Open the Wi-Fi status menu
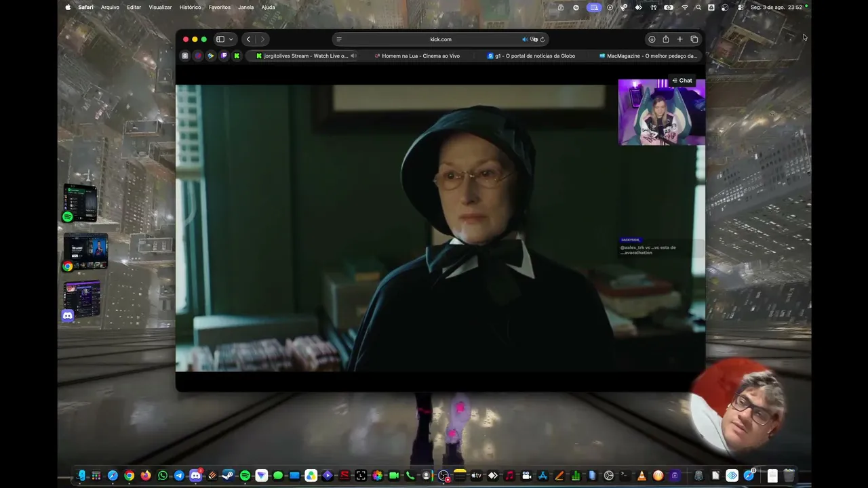The width and height of the screenshot is (868, 488). click(685, 7)
